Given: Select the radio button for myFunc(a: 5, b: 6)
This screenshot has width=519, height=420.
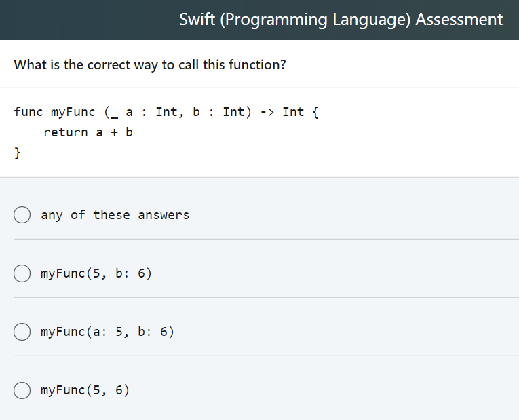Looking at the screenshot, I should pyautogui.click(x=22, y=332).
